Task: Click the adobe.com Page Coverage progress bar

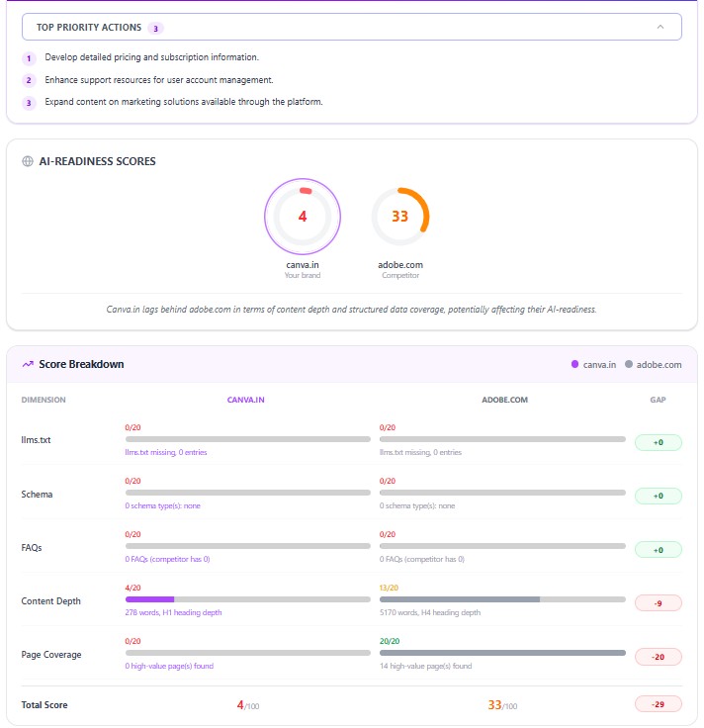Action: point(502,653)
